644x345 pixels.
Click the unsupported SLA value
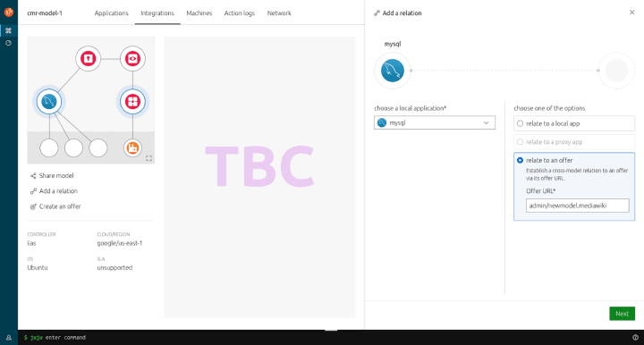[x=114, y=267]
